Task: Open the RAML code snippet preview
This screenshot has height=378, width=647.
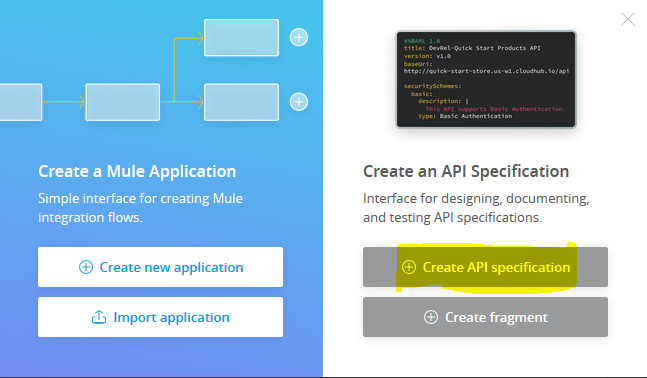Action: point(486,79)
